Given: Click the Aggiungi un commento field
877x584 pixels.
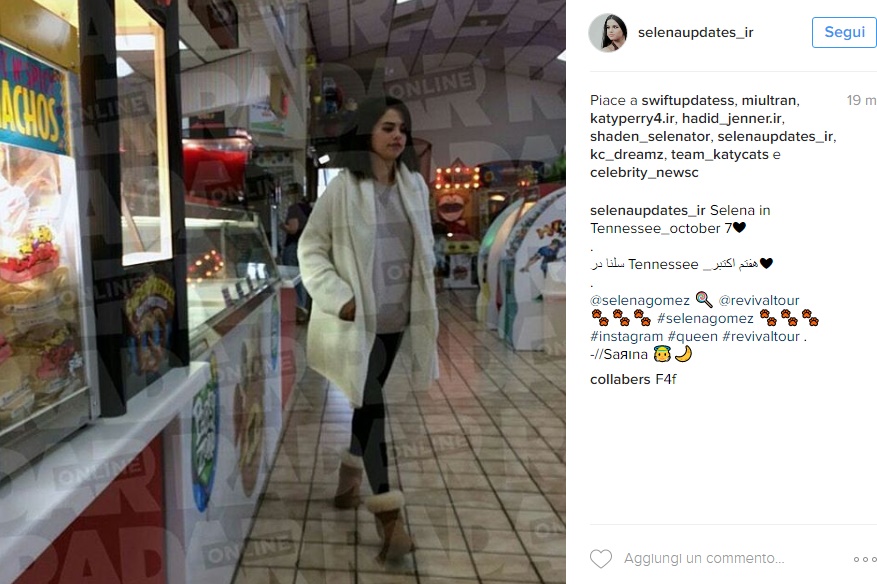Looking at the screenshot, I should (x=704, y=558).
